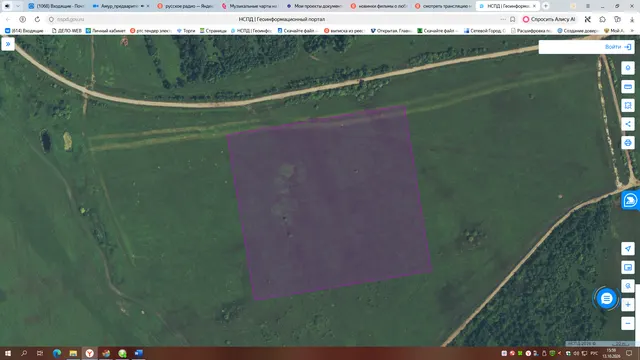Viewport: 640px width, 360px height.
Task: Open the chat assistant bubble
Action: (x=606, y=299)
